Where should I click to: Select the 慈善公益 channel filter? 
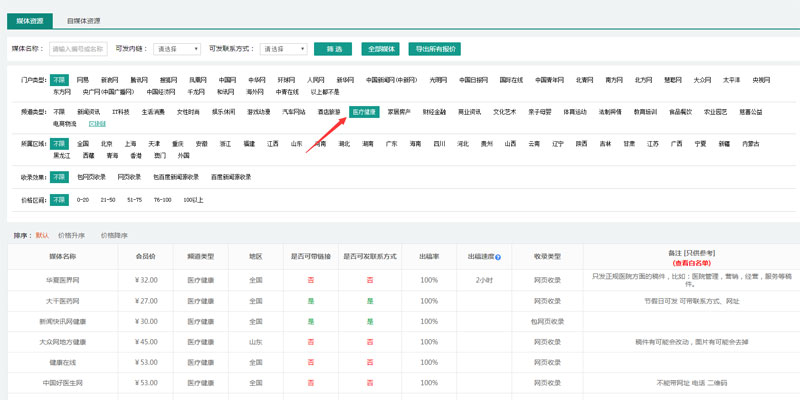coord(751,112)
